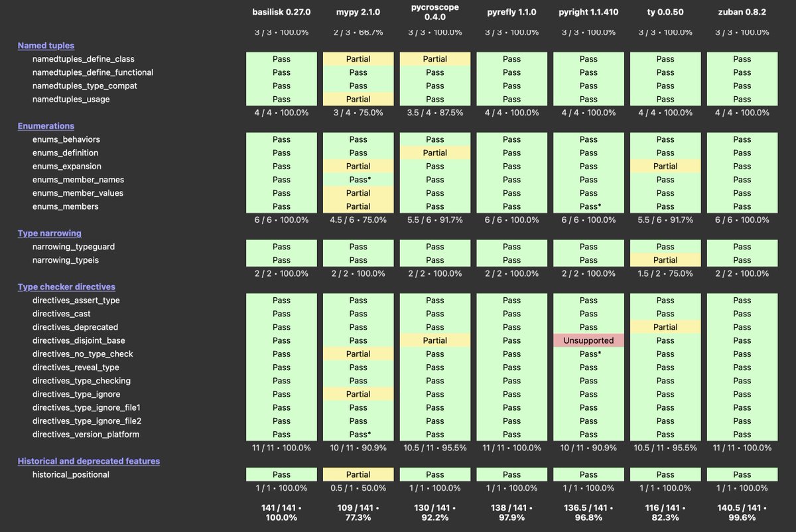This screenshot has height=532, width=796.
Task: Click the '4.5 / 6 • 75.0%' subtotal
Action: 358,220
